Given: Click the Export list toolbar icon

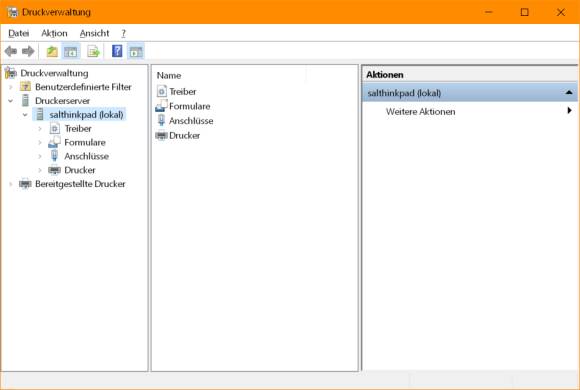Looking at the screenshot, I should coord(94,51).
